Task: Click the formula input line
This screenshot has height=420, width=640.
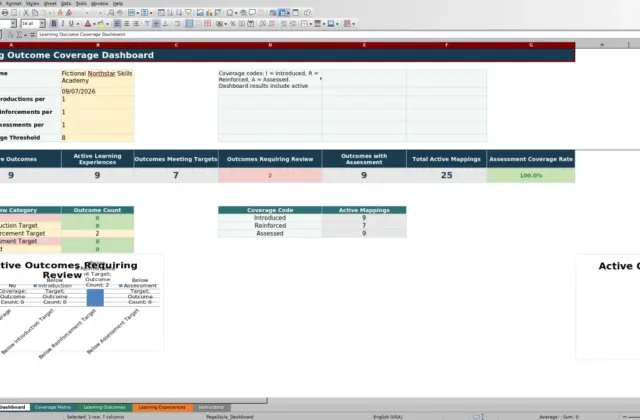Action: (x=339, y=35)
